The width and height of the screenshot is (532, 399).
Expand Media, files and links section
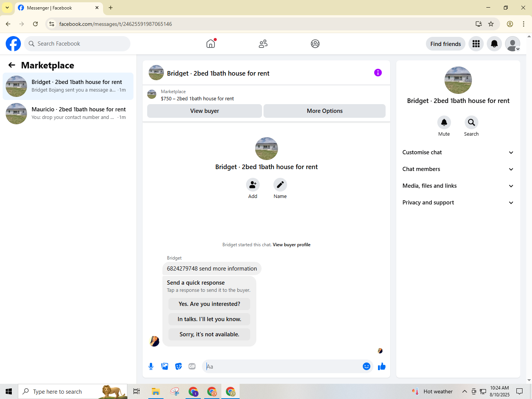pyautogui.click(x=458, y=186)
